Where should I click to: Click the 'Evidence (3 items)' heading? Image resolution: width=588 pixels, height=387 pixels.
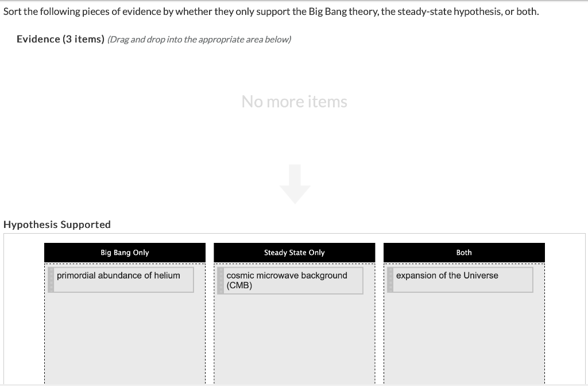click(x=59, y=39)
